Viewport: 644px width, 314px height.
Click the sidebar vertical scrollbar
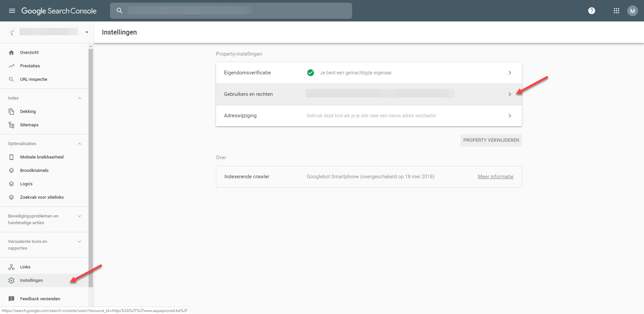[91, 168]
